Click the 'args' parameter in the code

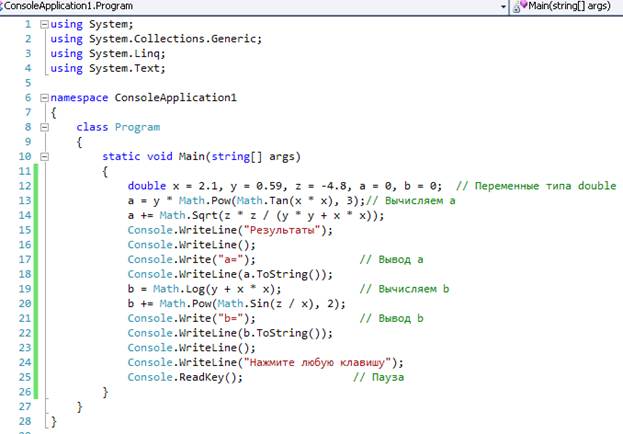[x=282, y=157]
